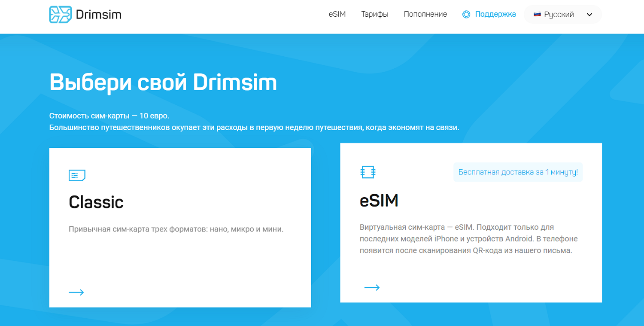The image size is (644, 326).
Task: Open the Поддержка support link
Action: pyautogui.click(x=495, y=14)
